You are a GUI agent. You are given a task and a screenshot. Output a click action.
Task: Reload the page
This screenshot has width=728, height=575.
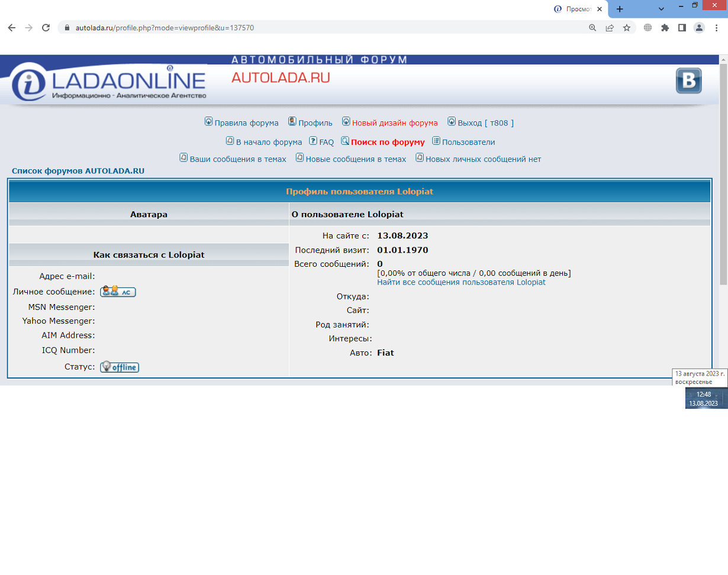point(46,28)
